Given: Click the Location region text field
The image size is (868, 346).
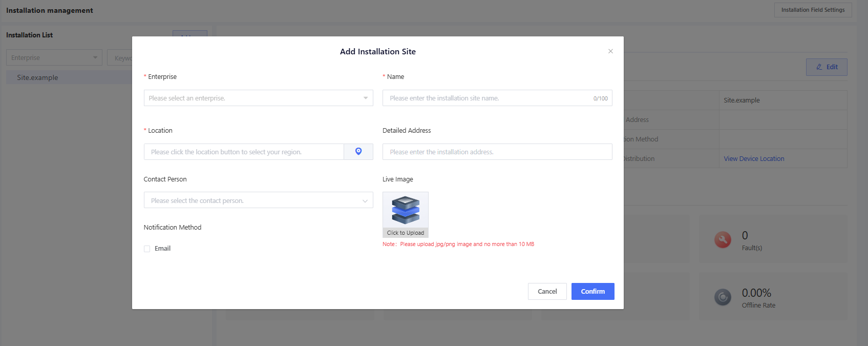Looking at the screenshot, I should [244, 152].
